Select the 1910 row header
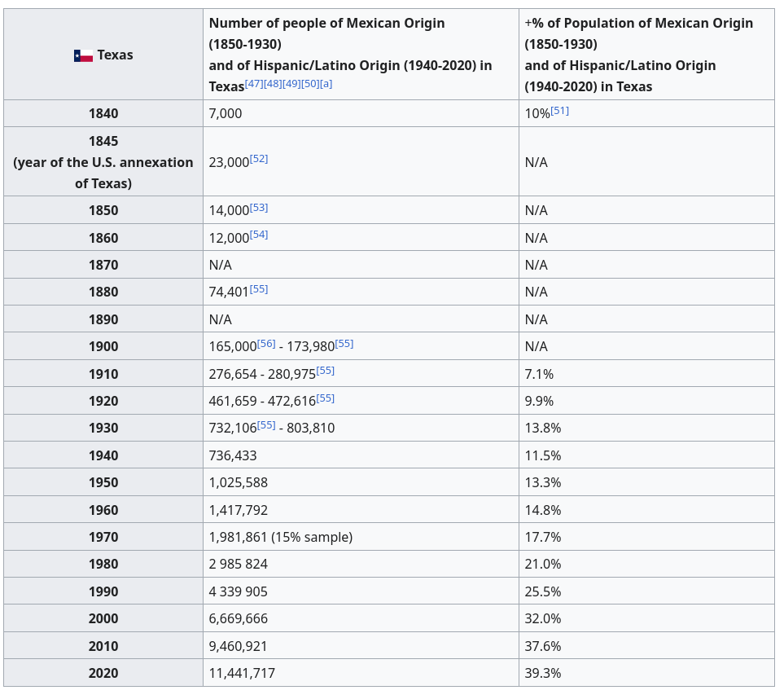Image resolution: width=784 pixels, height=699 pixels. pos(103,374)
